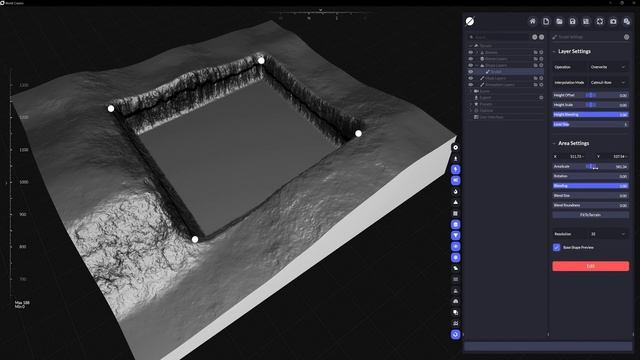Adjust the Blend Roundness slider
This screenshot has width=640, height=360.
(x=590, y=205)
